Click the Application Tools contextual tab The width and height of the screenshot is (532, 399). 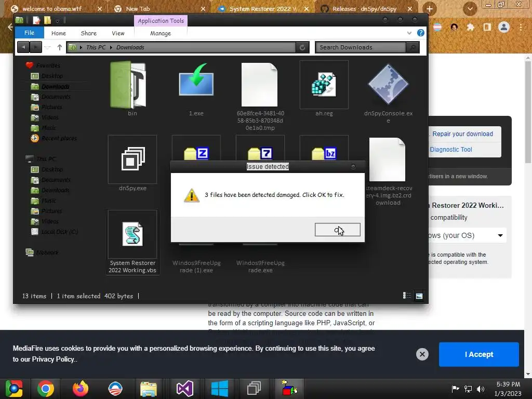(161, 21)
